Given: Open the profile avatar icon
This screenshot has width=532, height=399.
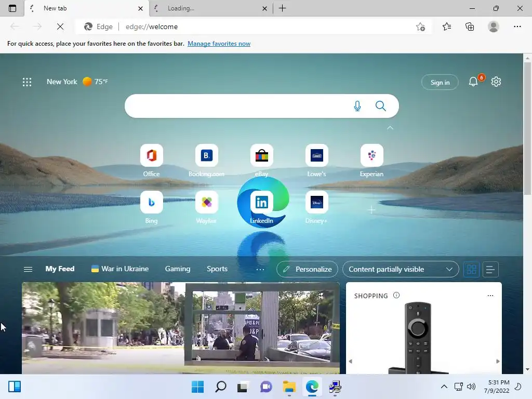Looking at the screenshot, I should [x=494, y=26].
